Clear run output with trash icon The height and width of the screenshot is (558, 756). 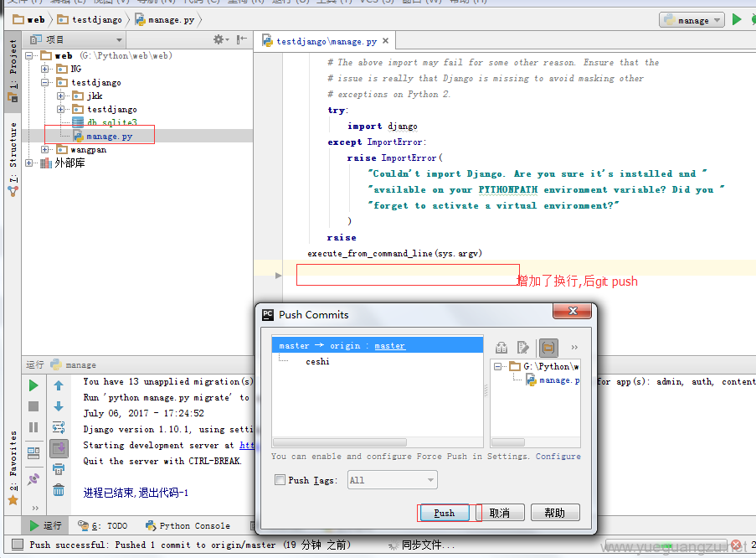click(59, 490)
